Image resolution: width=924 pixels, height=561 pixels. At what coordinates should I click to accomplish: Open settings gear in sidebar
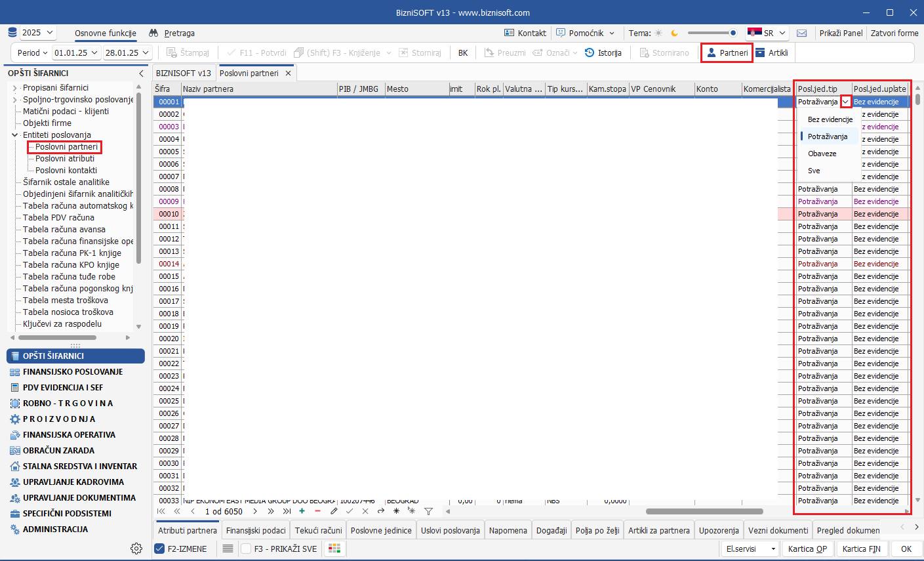point(136,549)
